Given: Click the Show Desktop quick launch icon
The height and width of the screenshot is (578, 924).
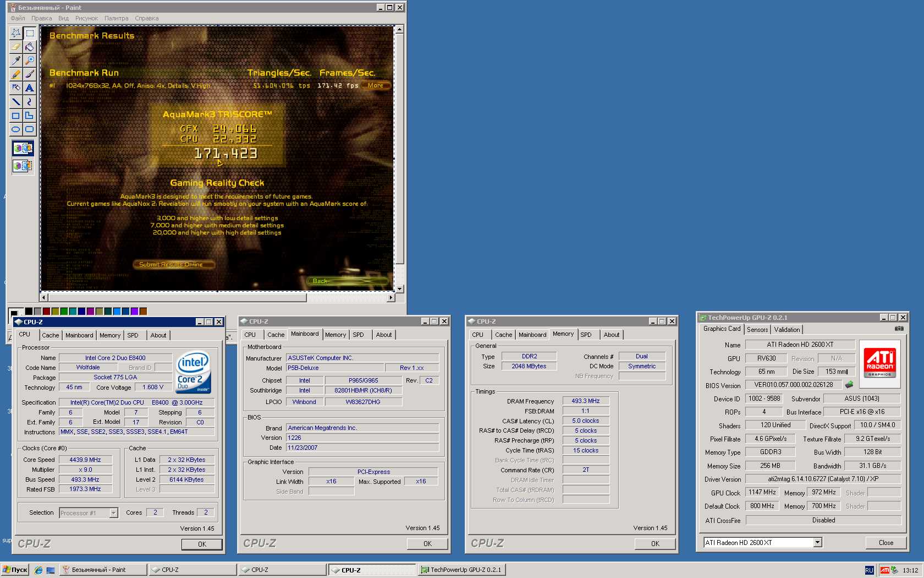Looking at the screenshot, I should pyautogui.click(x=51, y=570).
